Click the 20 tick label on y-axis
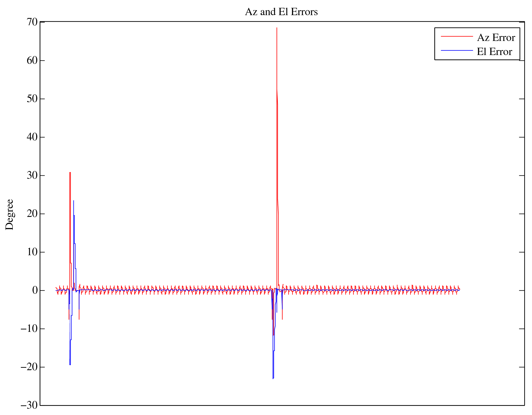Image resolution: width=532 pixels, height=415 pixels. [x=32, y=214]
